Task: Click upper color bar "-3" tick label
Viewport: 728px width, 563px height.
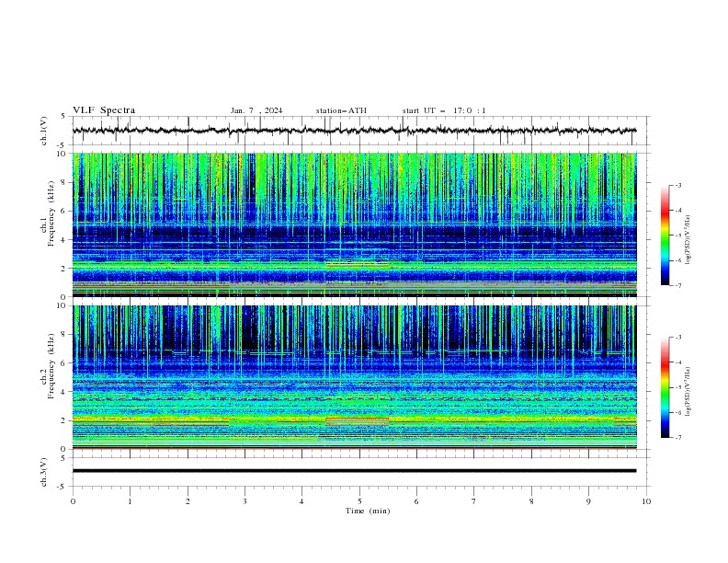Action: click(x=677, y=185)
